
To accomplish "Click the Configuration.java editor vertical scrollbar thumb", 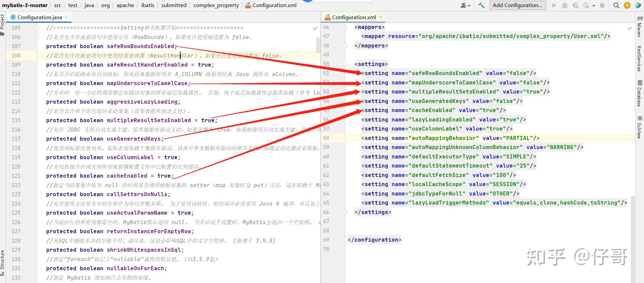I will [318, 45].
